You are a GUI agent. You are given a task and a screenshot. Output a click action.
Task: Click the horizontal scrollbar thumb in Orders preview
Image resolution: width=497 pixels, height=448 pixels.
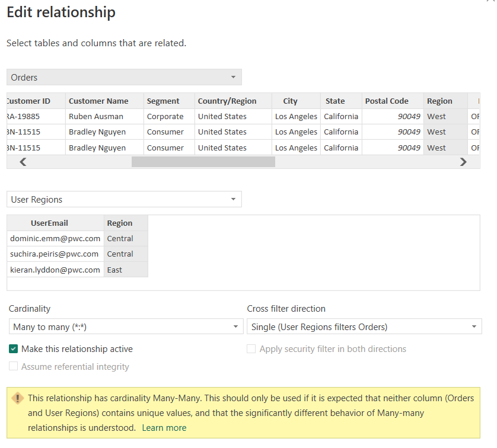(203, 162)
